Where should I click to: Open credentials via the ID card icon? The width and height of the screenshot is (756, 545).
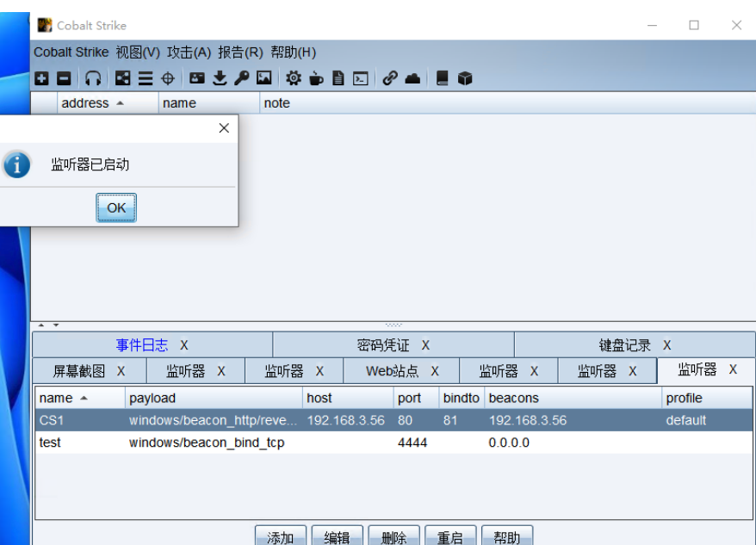coord(196,78)
